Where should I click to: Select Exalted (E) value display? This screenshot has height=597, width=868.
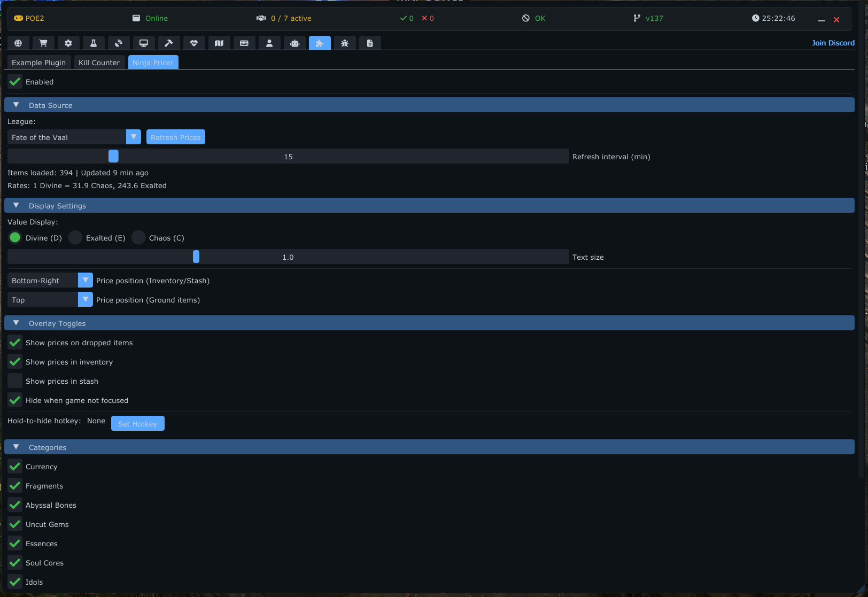click(x=75, y=238)
